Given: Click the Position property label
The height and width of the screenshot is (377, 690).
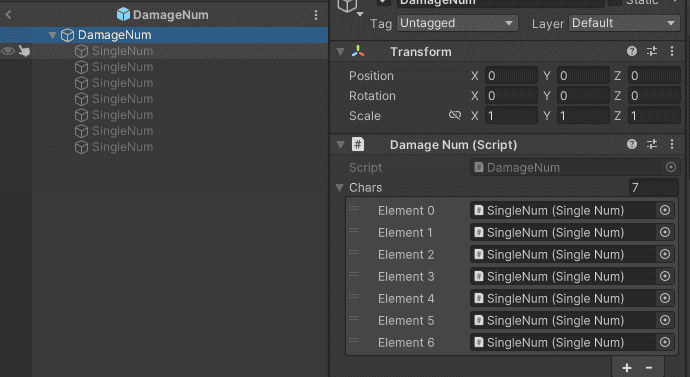Looking at the screenshot, I should 371,76.
